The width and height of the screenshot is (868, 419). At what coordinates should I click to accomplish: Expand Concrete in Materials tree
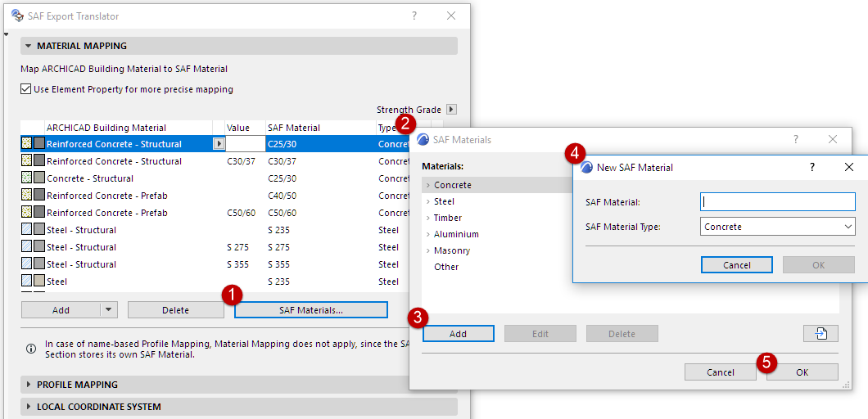pyautogui.click(x=428, y=185)
